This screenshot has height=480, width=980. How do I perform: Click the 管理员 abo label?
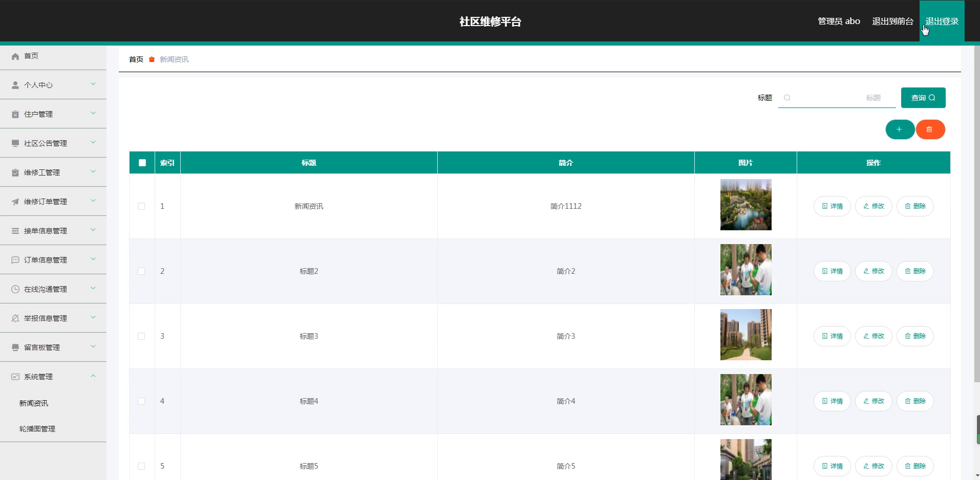839,21
